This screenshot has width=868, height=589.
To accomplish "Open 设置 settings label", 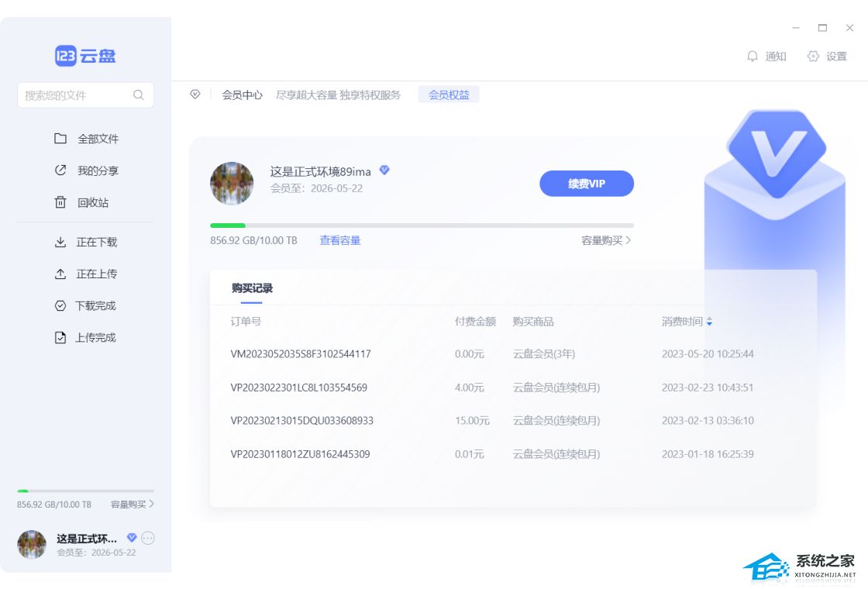I will pyautogui.click(x=836, y=57).
